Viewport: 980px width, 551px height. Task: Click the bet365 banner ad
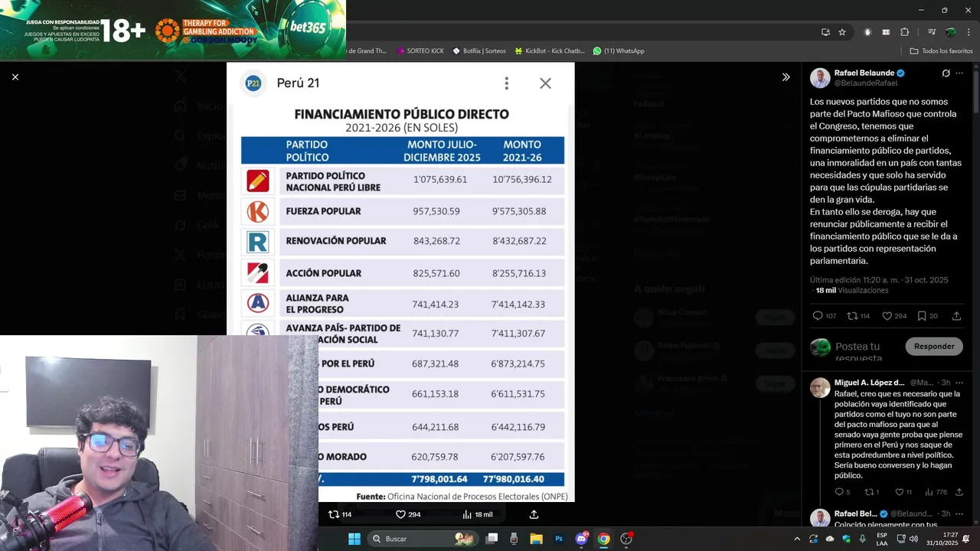point(173,29)
